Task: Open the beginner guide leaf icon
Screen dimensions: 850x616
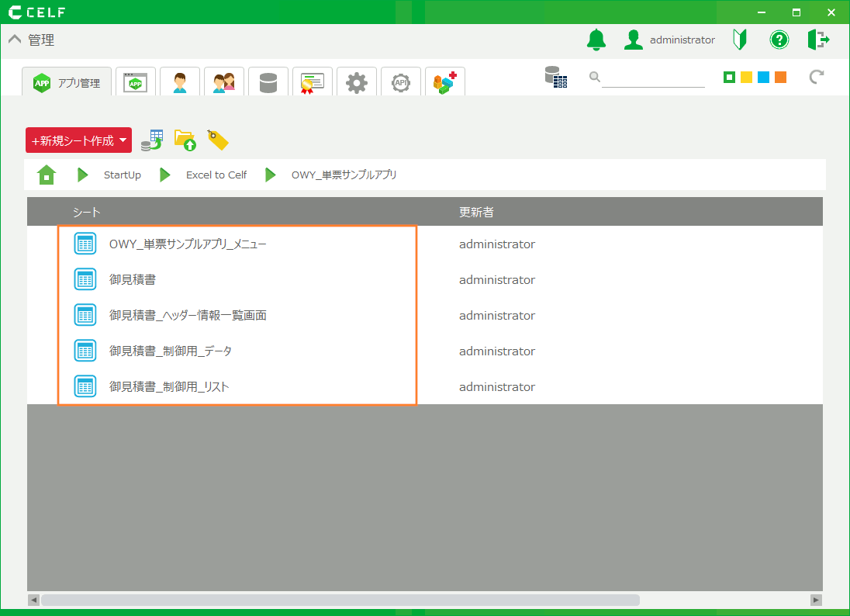Action: pyautogui.click(x=740, y=40)
